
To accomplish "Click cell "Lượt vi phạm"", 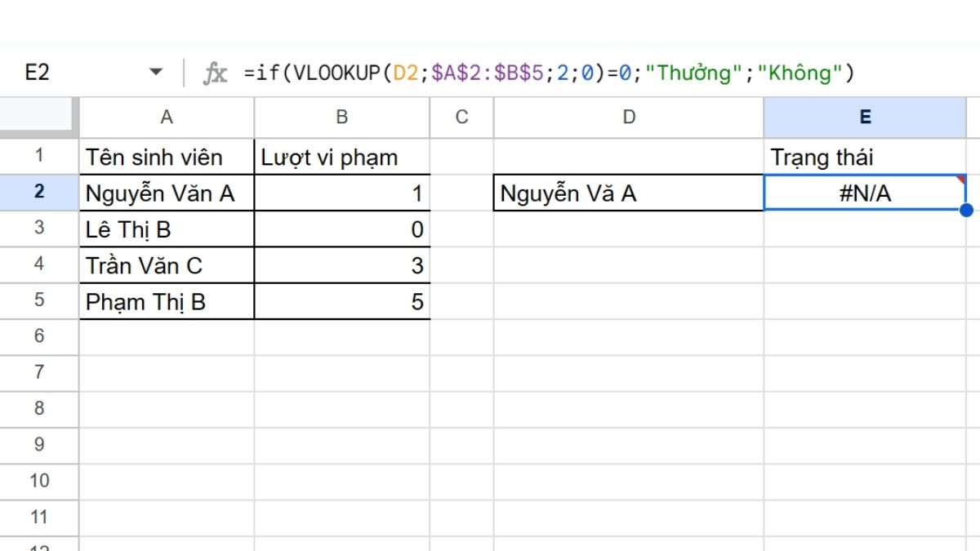I will pyautogui.click(x=342, y=156).
